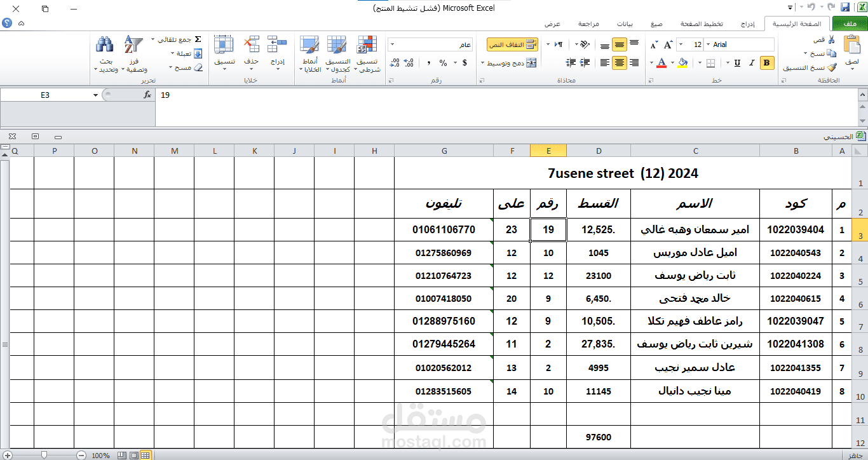Switch to the Review (مراجعة) tab
This screenshot has width=868, height=460.
pos(588,24)
